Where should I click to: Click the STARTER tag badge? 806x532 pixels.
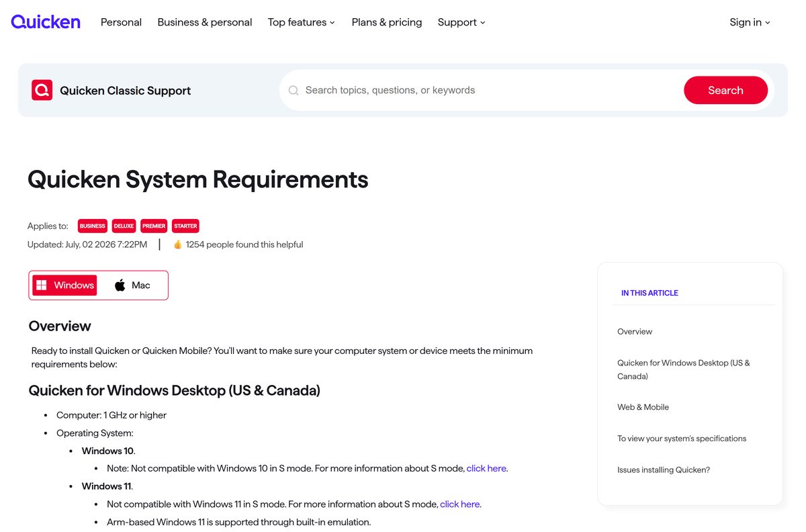click(185, 226)
